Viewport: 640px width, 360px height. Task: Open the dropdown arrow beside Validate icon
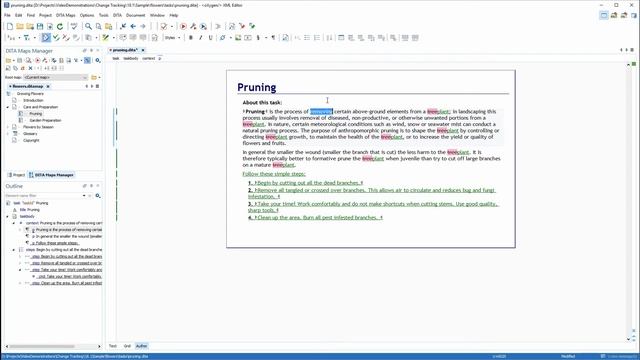coord(171,26)
